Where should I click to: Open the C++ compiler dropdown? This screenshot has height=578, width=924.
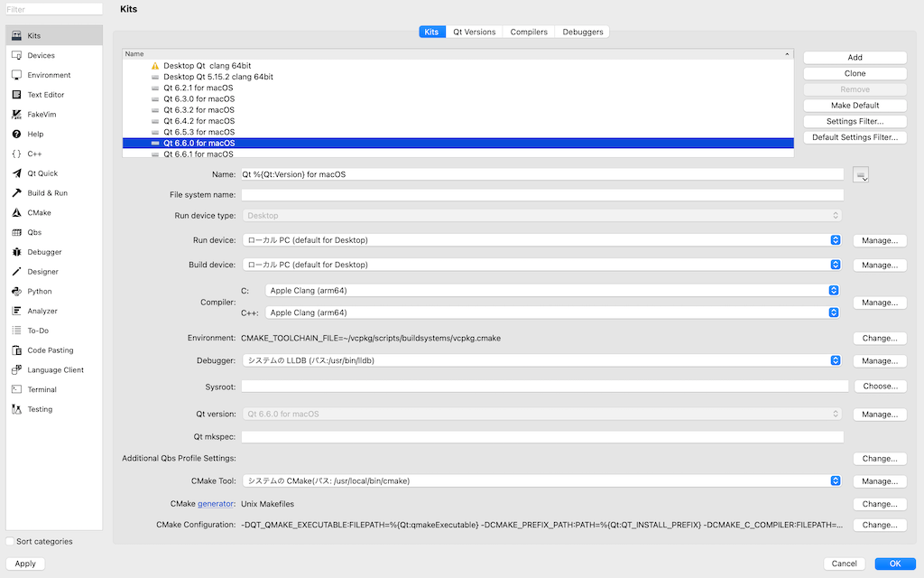tap(832, 312)
